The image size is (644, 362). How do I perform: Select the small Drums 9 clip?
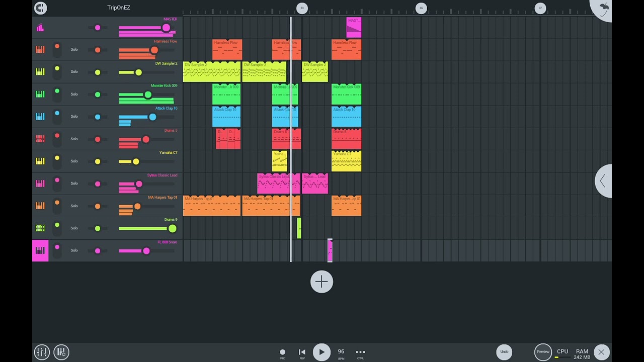[299, 228]
